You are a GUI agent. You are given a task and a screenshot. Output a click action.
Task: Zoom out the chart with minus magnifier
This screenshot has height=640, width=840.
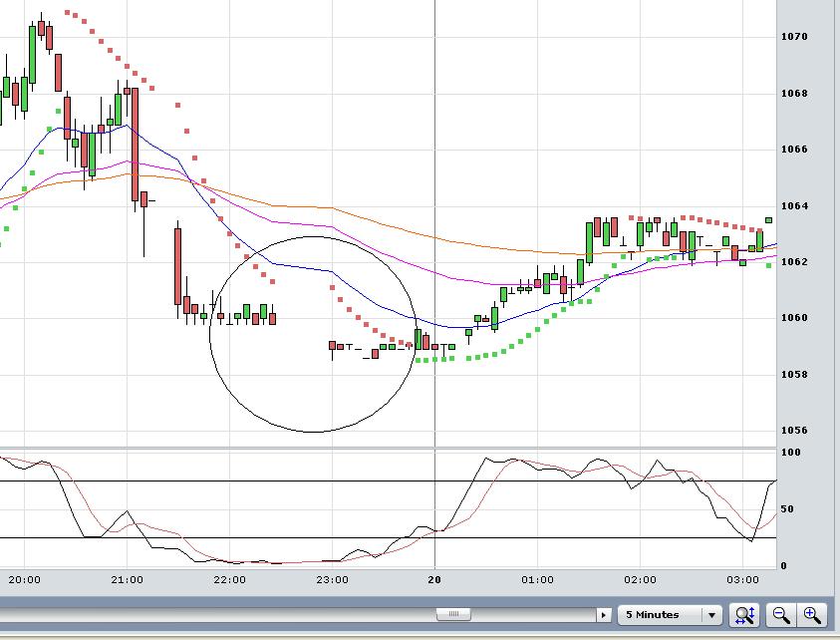[781, 615]
